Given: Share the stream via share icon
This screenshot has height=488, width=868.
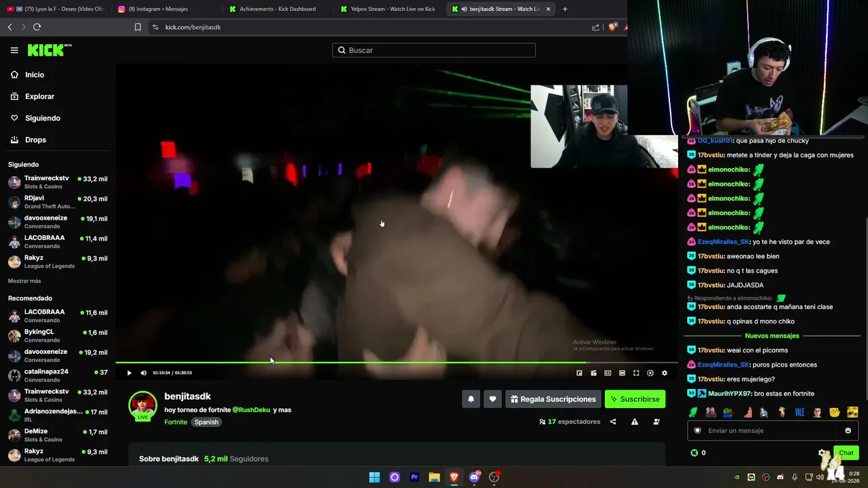Looking at the screenshot, I should pyautogui.click(x=613, y=422).
